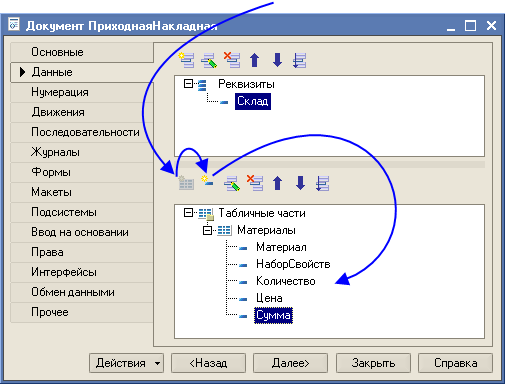Move the attribute up with the upper arrow icon
505x384 pixels.
[x=255, y=60]
